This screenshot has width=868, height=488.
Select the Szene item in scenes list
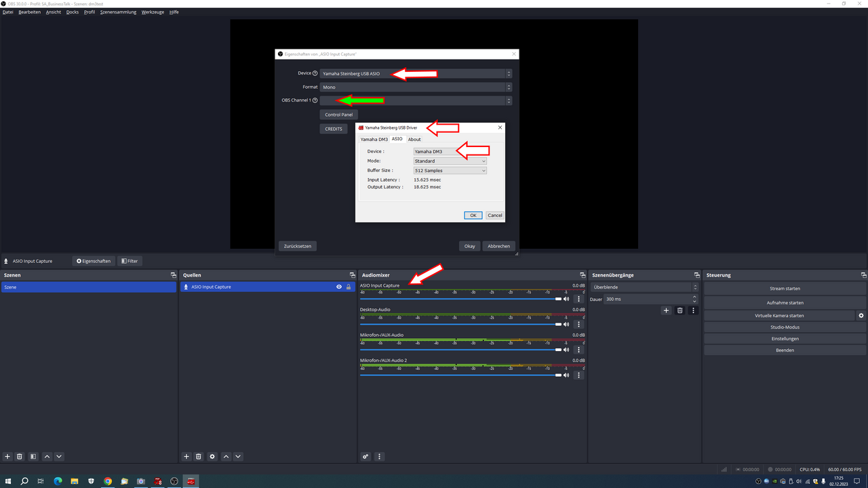pos(89,287)
